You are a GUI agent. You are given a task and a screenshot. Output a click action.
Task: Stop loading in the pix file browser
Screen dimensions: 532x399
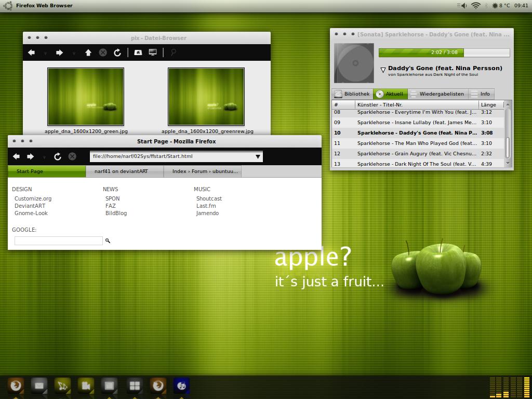[x=103, y=52]
